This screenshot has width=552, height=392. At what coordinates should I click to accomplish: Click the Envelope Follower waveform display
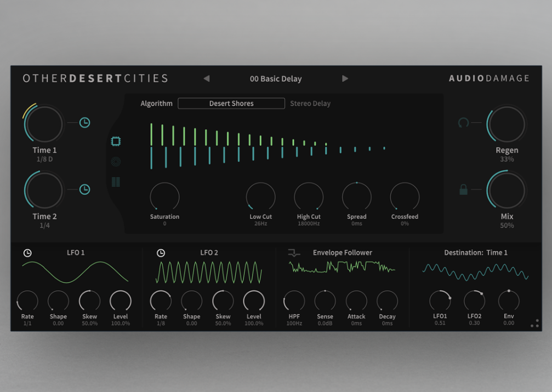342,267
